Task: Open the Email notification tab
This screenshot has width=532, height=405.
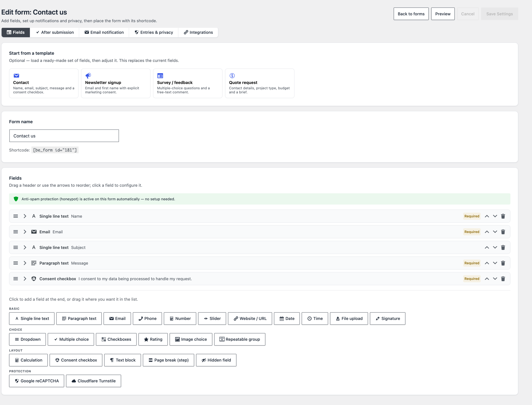Action: click(x=104, y=33)
